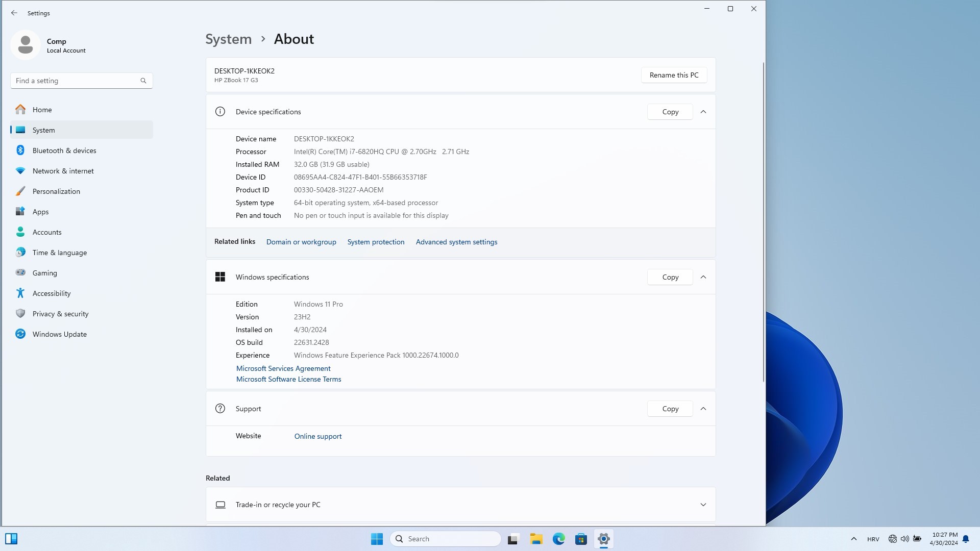Open the notification bell icon
Screen dimensions: 980x551
coord(966,539)
